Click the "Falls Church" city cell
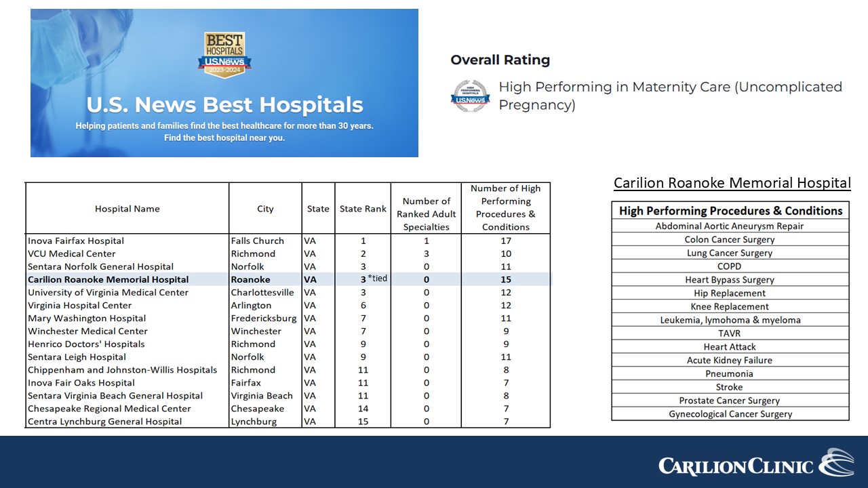The height and width of the screenshot is (488, 868). point(265,241)
